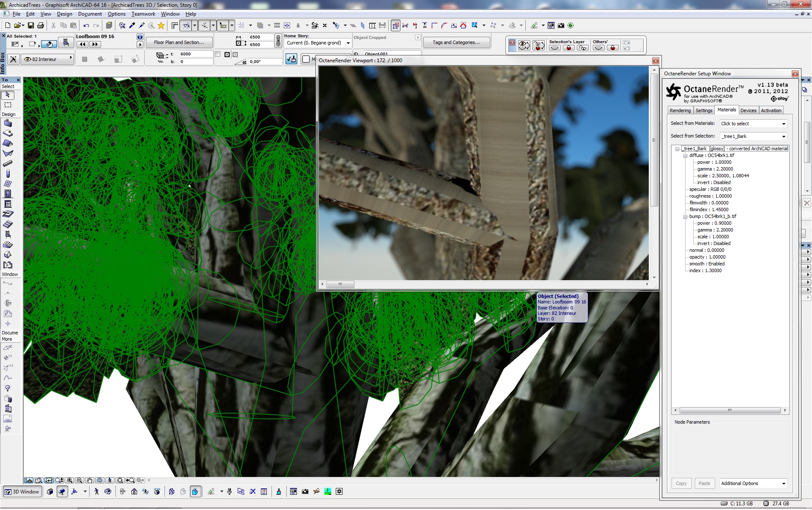Click Tags and Categories button
The image size is (812, 510).
[456, 42]
